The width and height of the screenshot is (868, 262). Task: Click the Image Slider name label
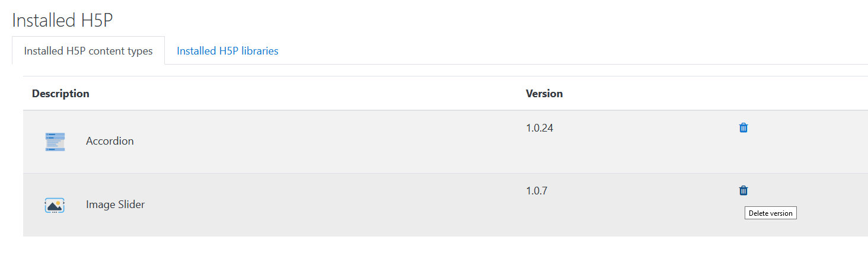(115, 205)
